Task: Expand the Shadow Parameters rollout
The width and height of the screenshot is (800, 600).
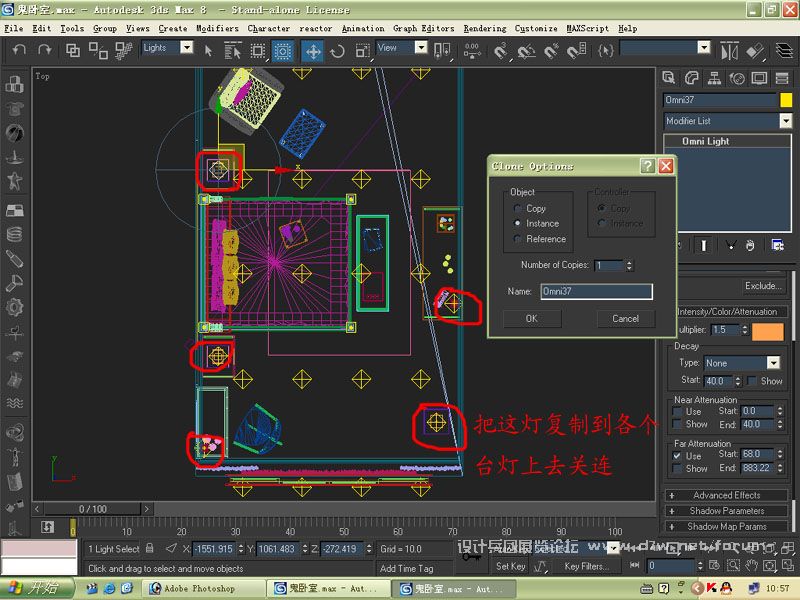Action: pos(727,511)
